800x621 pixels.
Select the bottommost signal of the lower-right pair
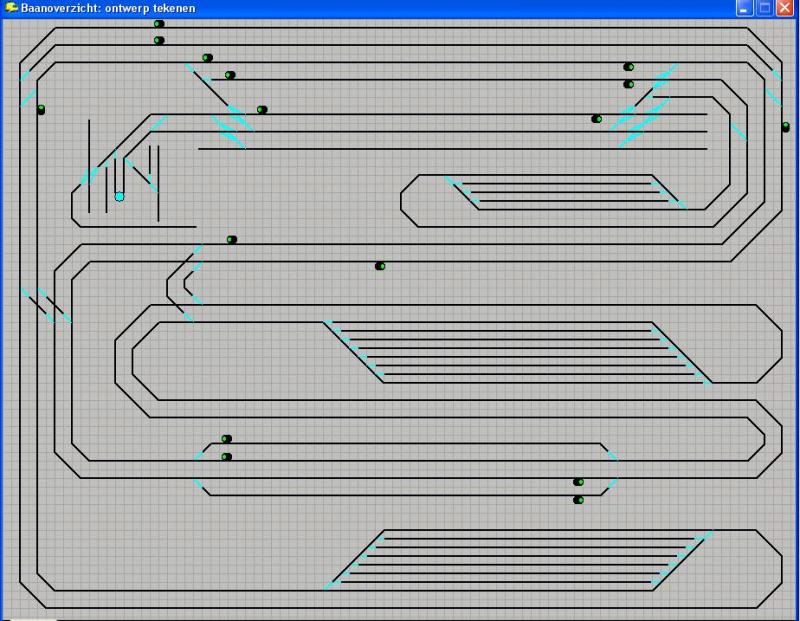point(578,499)
